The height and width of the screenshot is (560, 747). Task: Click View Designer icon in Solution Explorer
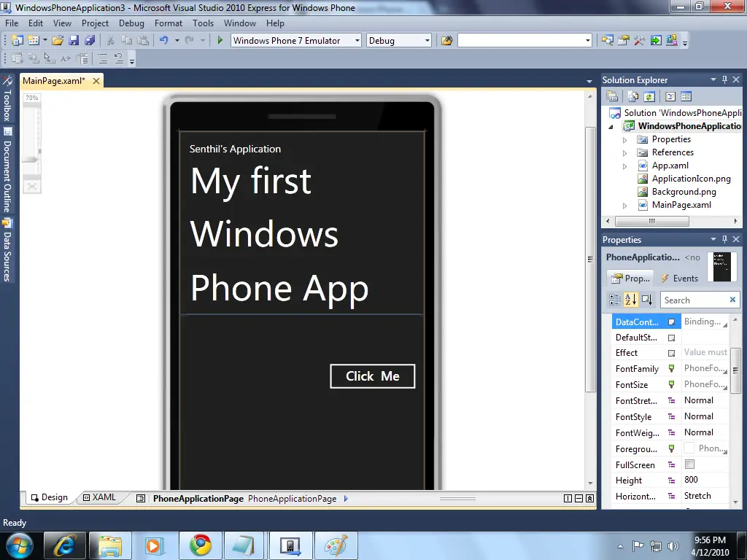click(686, 97)
